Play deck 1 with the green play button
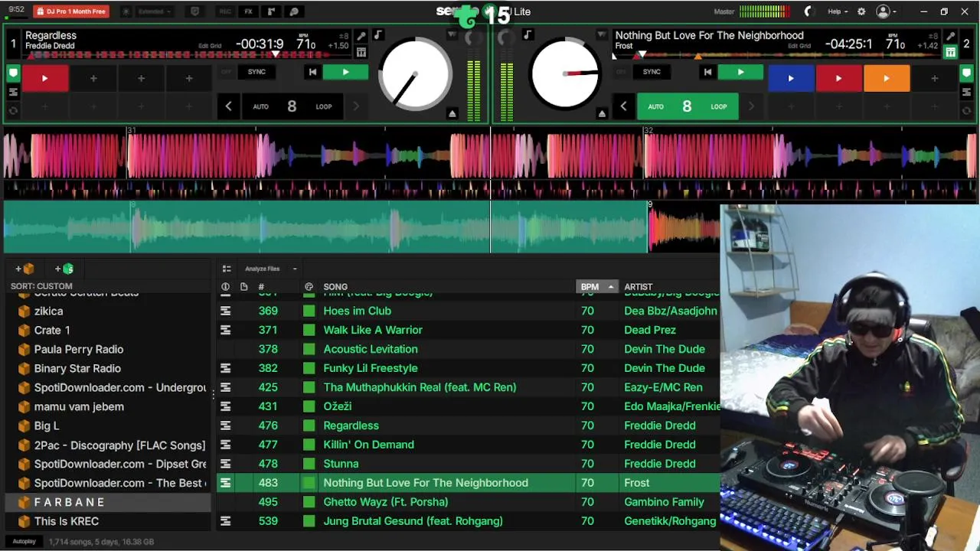Image resolution: width=980 pixels, height=551 pixels. coord(345,72)
